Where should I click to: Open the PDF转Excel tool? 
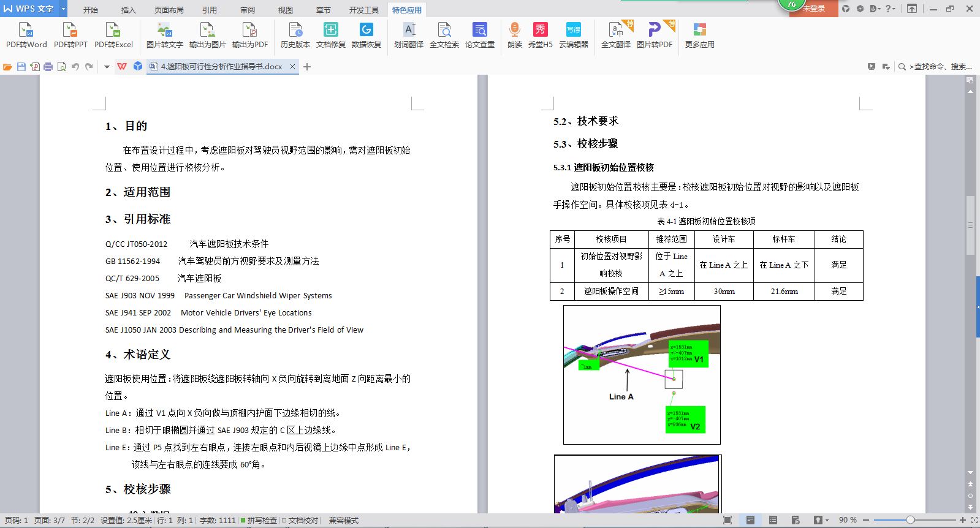pyautogui.click(x=113, y=35)
